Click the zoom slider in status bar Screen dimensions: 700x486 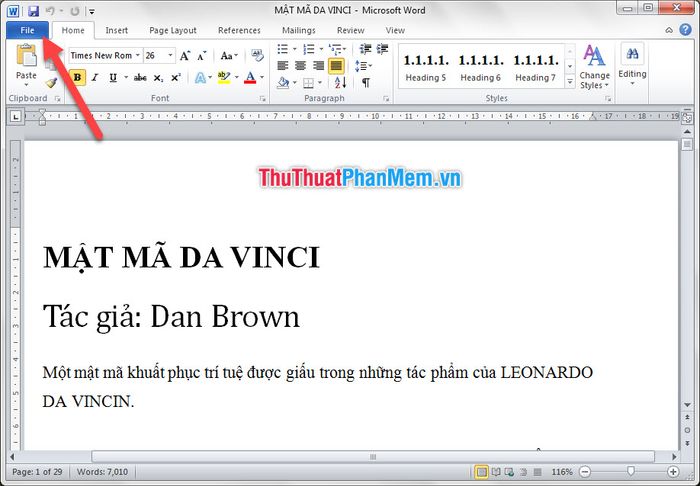630,471
